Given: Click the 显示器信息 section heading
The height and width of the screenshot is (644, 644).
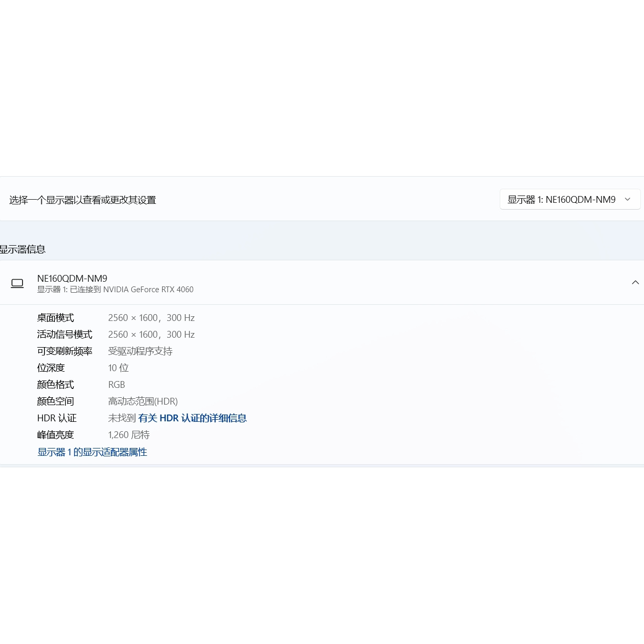Looking at the screenshot, I should coord(22,249).
